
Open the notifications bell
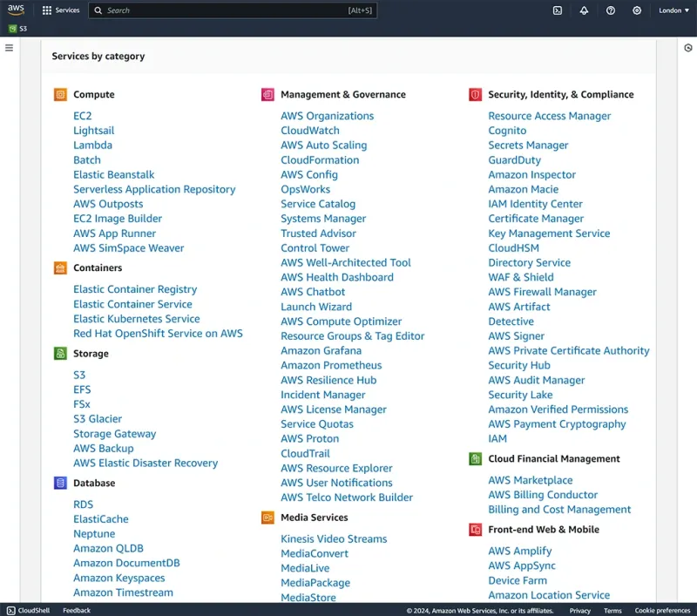(x=585, y=10)
